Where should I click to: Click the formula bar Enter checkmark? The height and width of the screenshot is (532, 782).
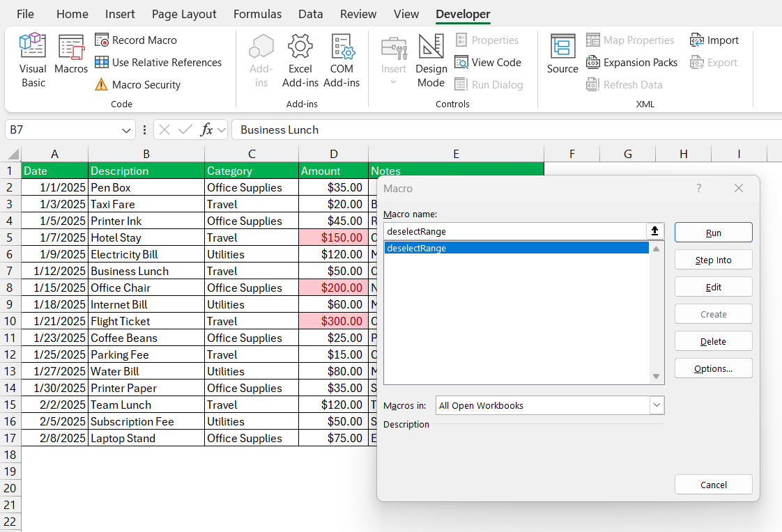(185, 130)
